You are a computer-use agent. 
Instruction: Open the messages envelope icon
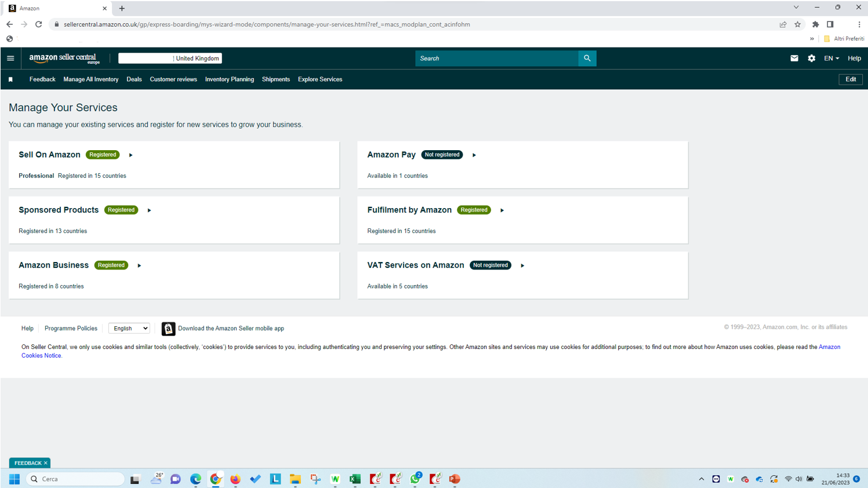click(x=794, y=58)
